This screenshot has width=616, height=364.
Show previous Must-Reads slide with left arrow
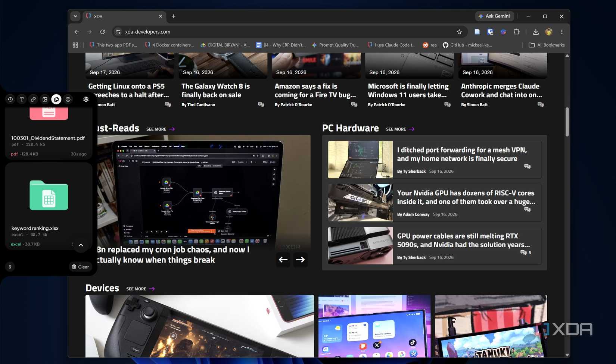(283, 260)
